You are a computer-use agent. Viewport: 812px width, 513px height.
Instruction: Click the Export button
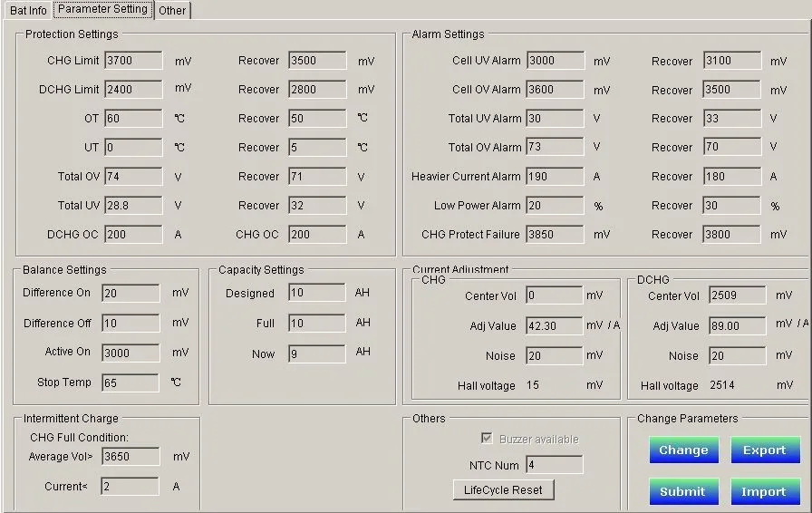[765, 450]
